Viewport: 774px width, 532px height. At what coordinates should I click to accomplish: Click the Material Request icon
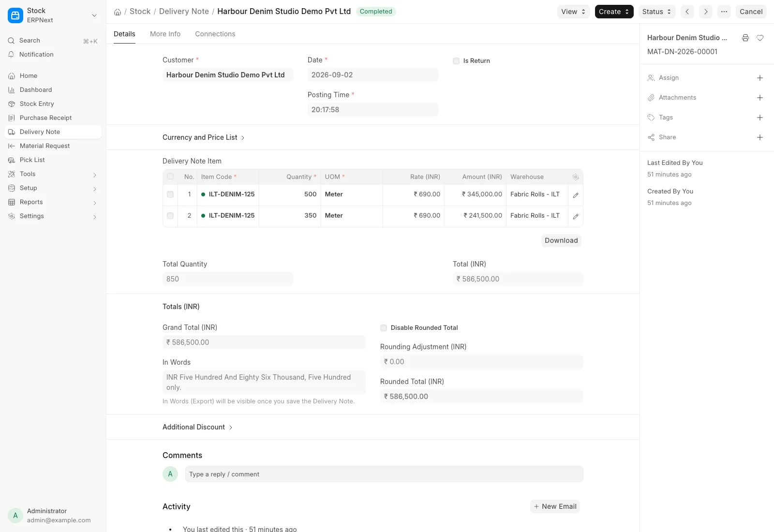pyautogui.click(x=12, y=146)
